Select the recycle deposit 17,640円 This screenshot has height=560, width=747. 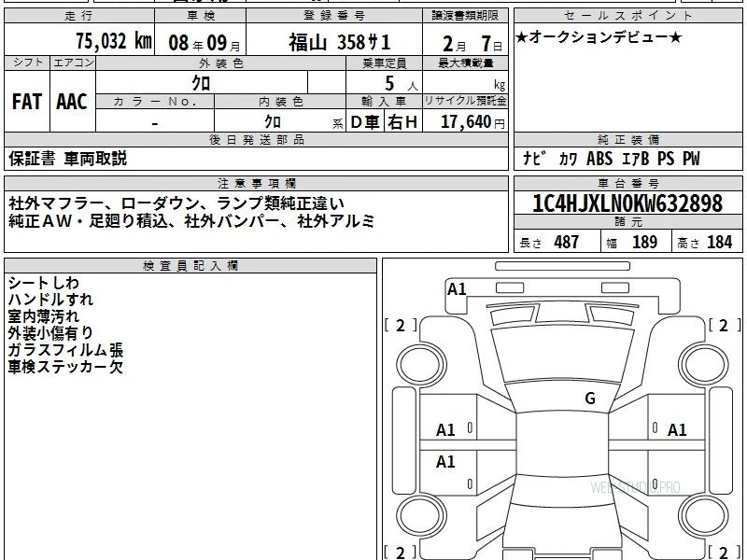[x=472, y=122]
